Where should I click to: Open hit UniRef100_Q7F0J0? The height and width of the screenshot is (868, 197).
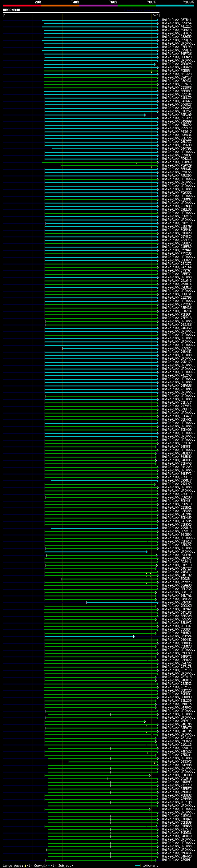(177, 33)
